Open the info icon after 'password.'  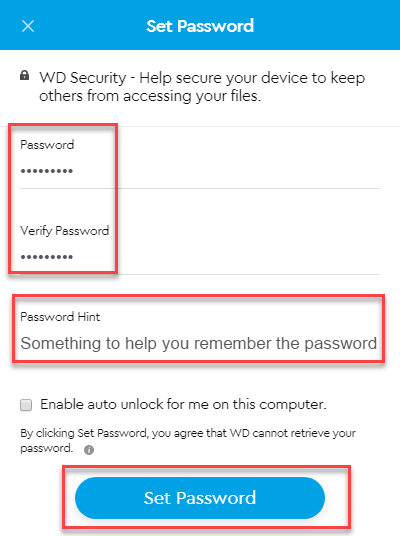89,450
